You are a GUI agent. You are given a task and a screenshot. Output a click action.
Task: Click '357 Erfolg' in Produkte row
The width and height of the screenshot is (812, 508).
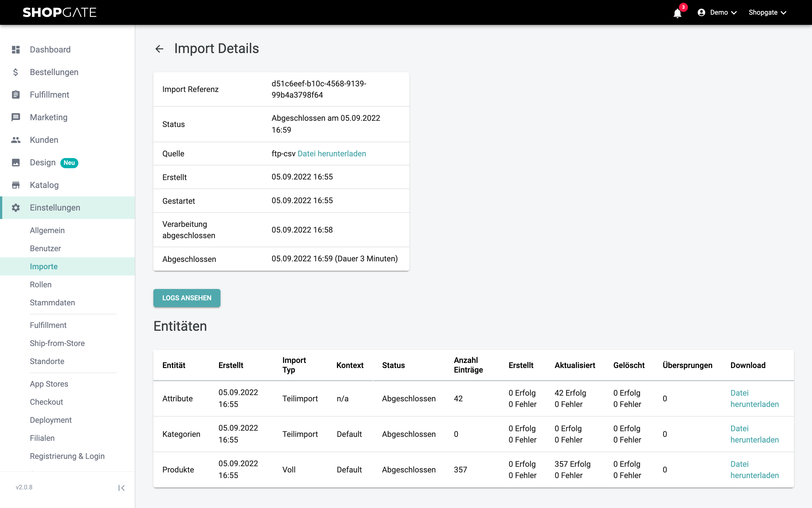click(x=572, y=464)
